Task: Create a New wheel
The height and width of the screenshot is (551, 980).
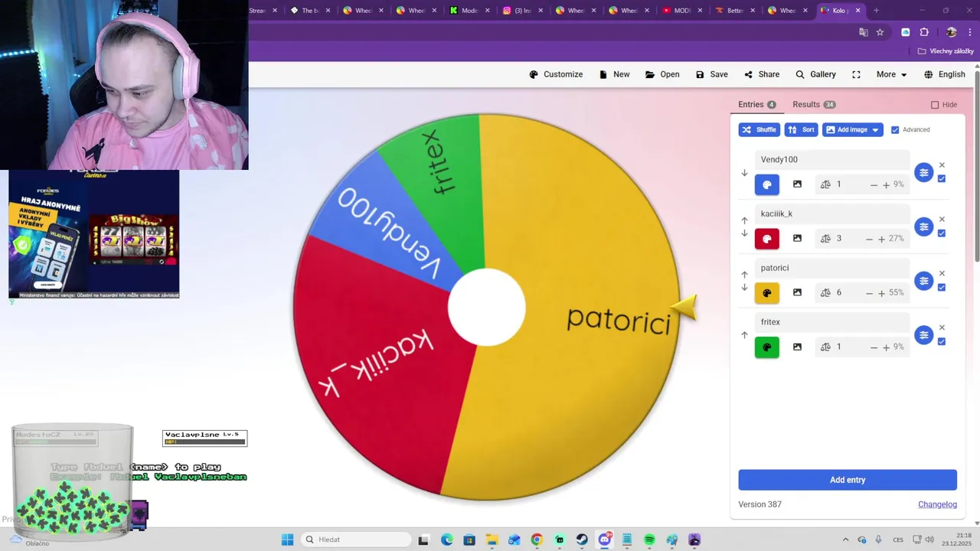Action: [614, 74]
